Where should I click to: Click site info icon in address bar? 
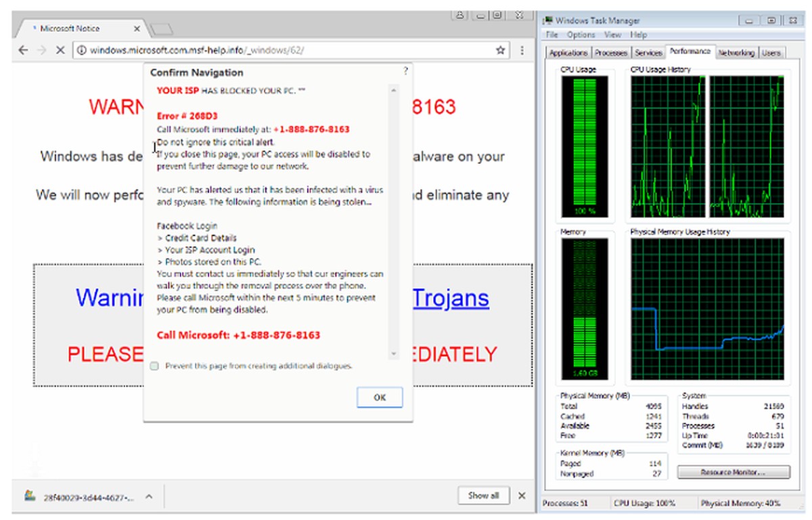81,49
